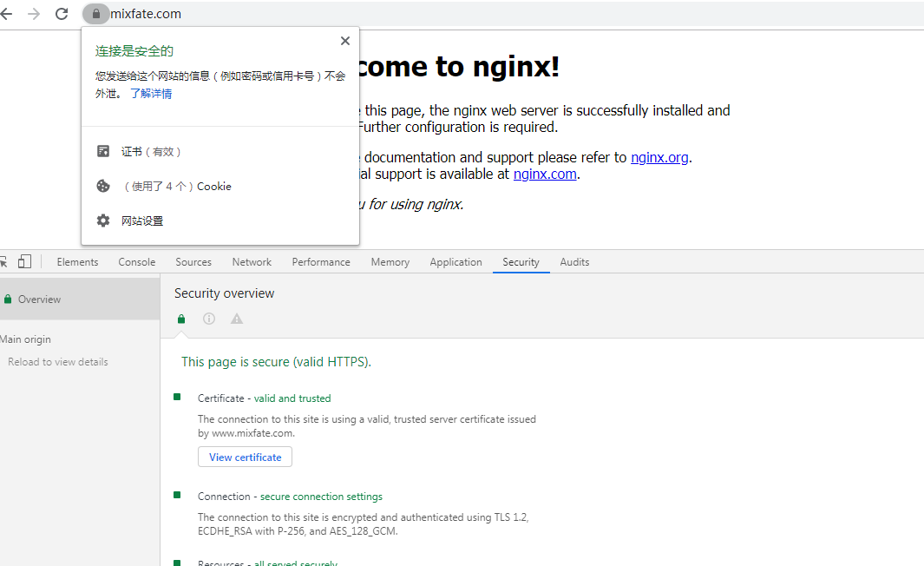
Task: Switch to the Audits tab
Action: click(574, 262)
